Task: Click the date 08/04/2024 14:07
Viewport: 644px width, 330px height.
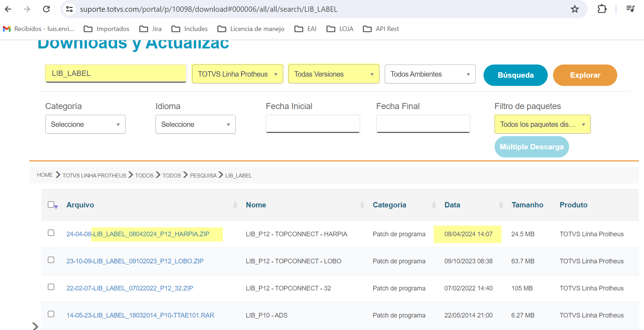Action: coord(469,234)
